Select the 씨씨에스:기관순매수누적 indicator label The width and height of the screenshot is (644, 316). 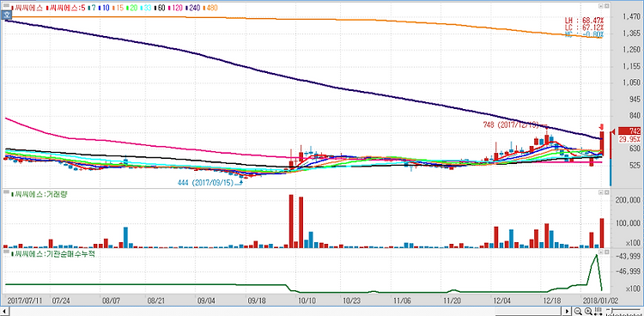[54, 254]
